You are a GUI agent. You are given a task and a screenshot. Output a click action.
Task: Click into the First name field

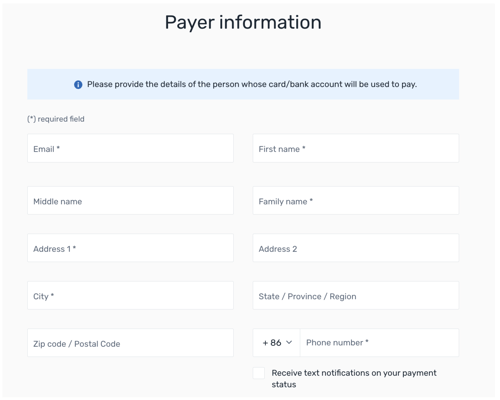(356, 148)
